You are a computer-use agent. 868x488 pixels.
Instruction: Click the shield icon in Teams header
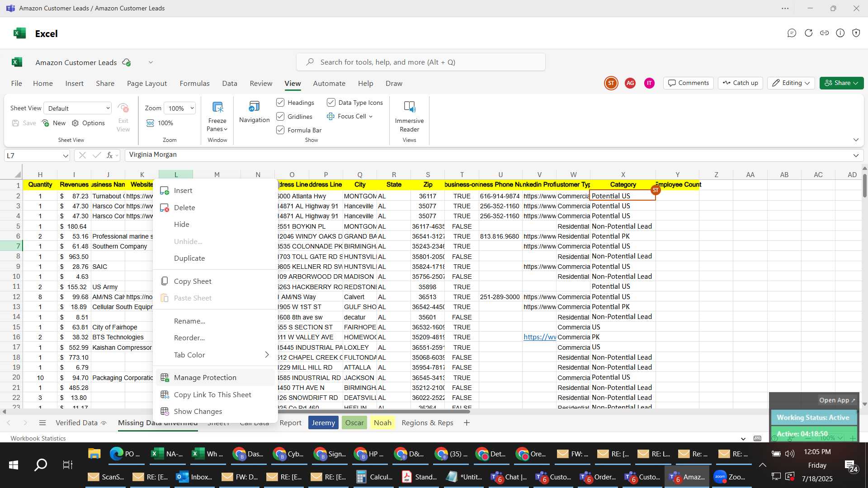(x=856, y=33)
